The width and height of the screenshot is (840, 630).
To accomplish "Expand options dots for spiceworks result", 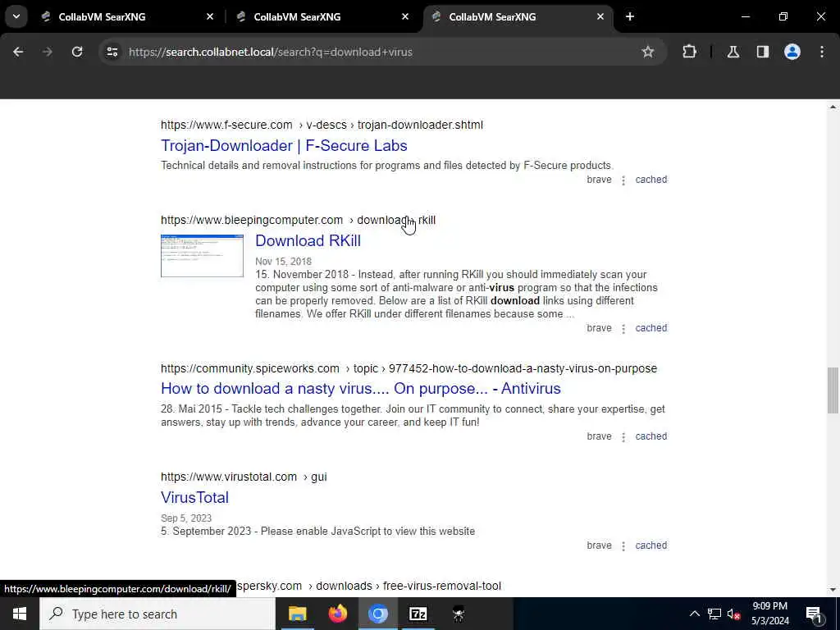I will click(623, 437).
